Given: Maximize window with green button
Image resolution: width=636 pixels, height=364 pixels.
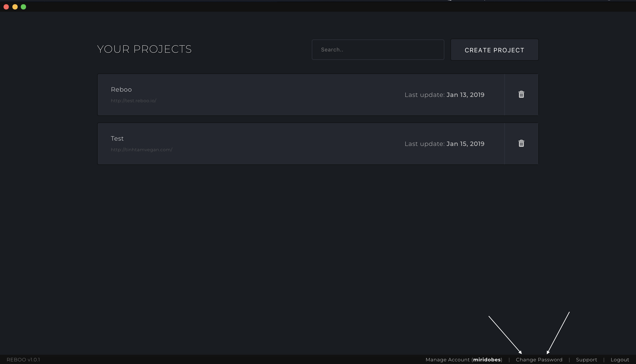Looking at the screenshot, I should pos(23,7).
